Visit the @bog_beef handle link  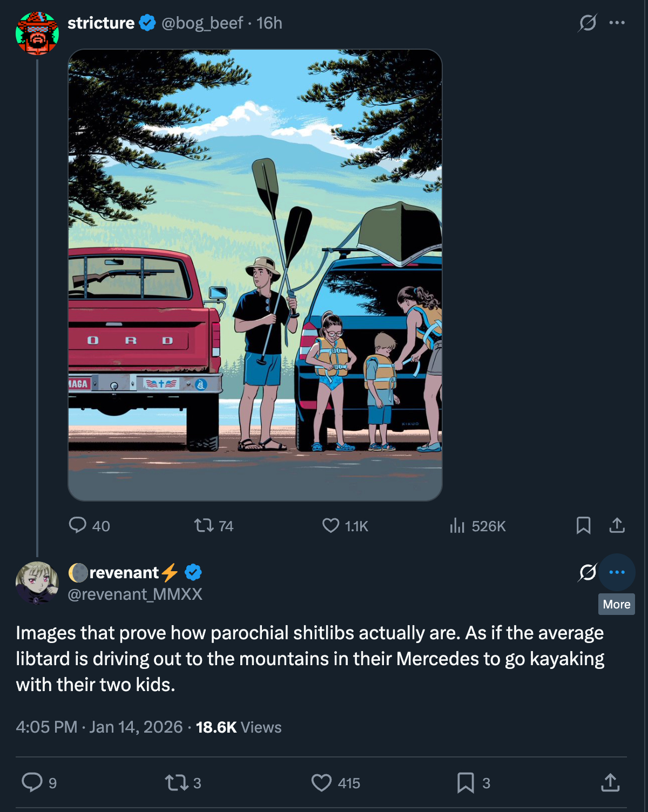[x=202, y=23]
